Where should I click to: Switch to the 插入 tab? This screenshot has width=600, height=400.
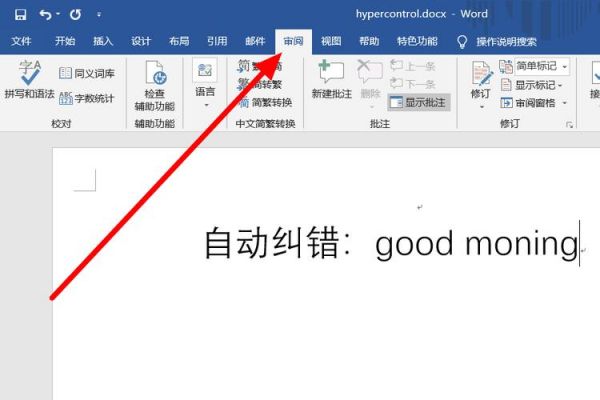(103, 41)
